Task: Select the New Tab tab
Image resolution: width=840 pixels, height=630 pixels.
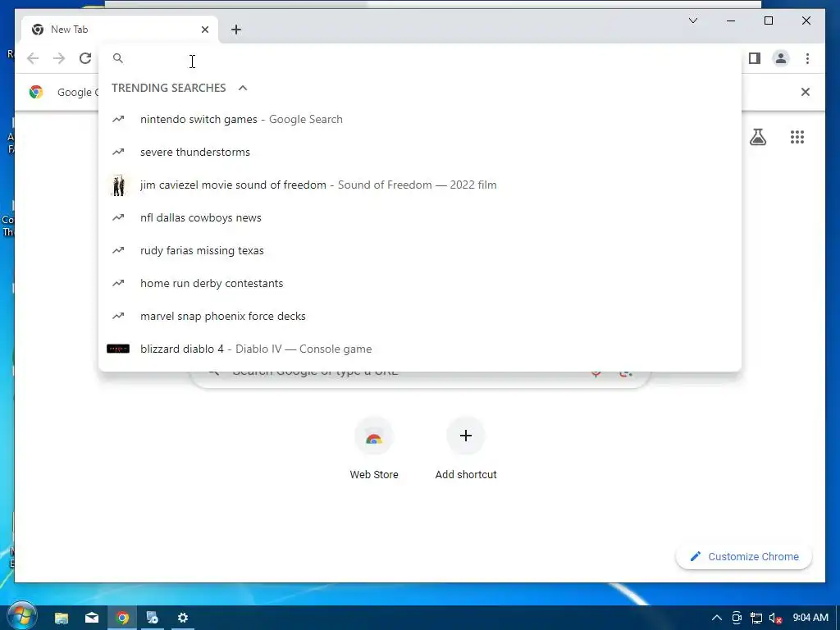Action: [120, 30]
